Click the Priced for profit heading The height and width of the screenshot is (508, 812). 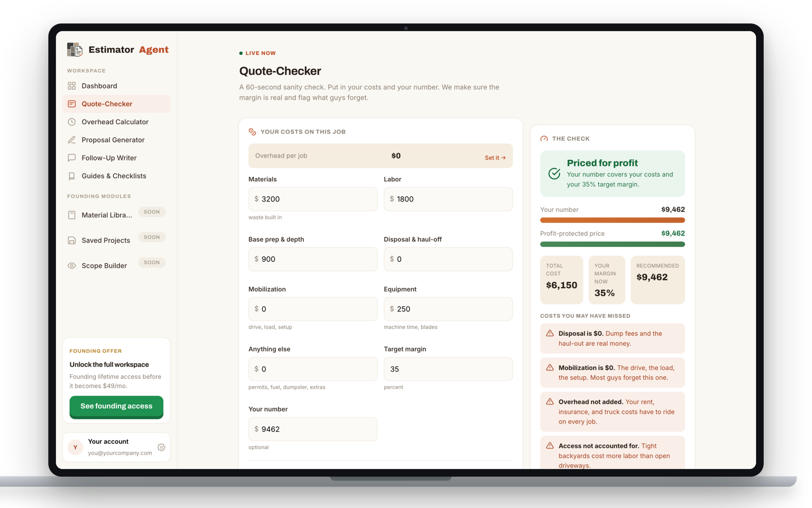(602, 163)
